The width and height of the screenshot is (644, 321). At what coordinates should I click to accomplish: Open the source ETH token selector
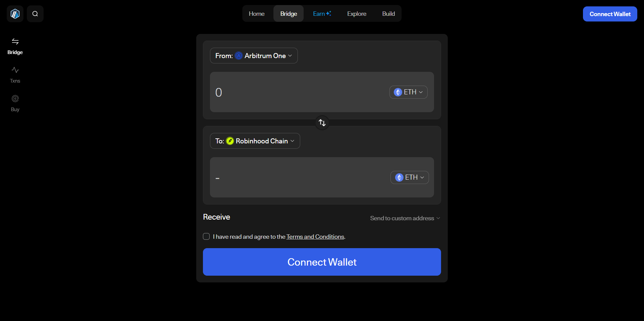(x=408, y=92)
